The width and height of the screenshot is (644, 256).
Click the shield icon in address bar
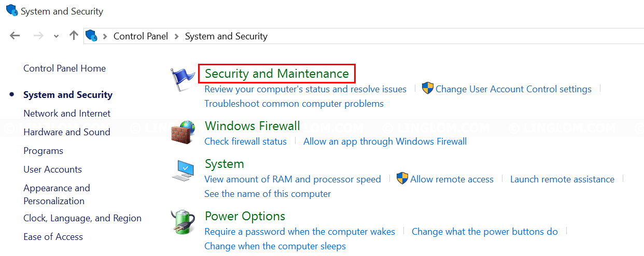click(x=91, y=36)
